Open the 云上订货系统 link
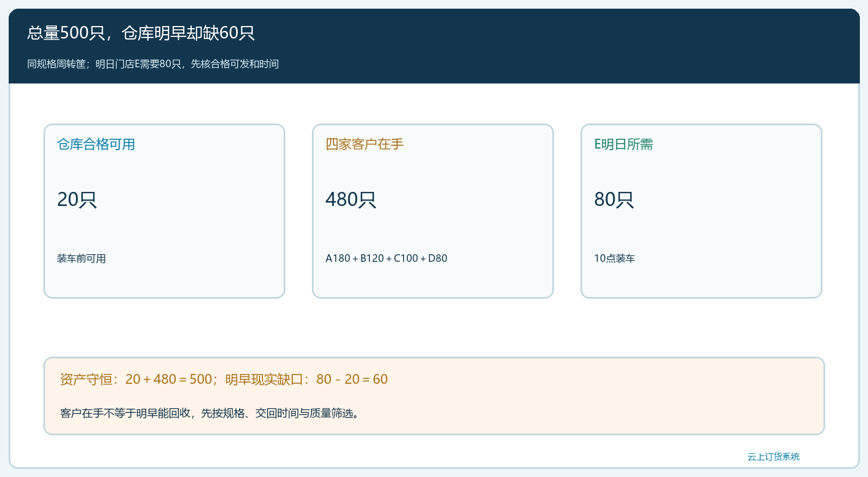The image size is (868, 477). pyautogui.click(x=774, y=457)
